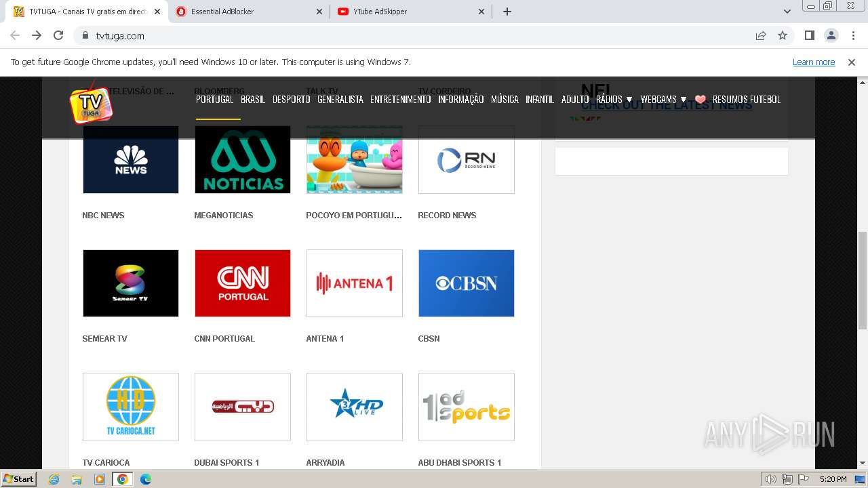Dismiss the Chrome update notification bar
The image size is (868, 488).
point(852,62)
